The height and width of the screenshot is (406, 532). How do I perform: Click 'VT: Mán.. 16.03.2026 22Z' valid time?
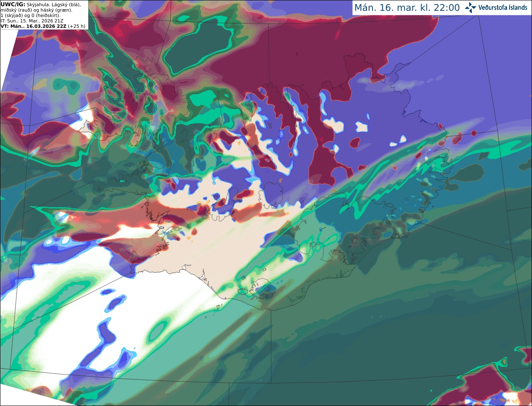(33, 26)
